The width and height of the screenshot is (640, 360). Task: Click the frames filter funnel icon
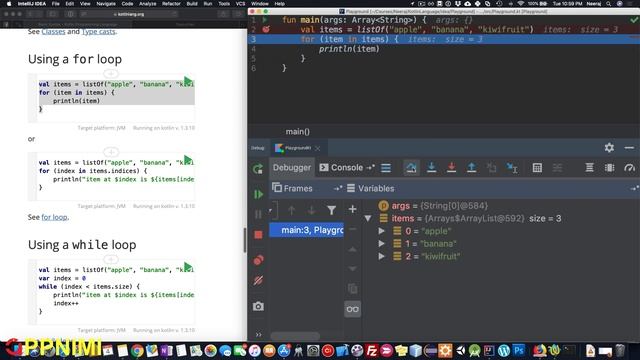[331, 210]
